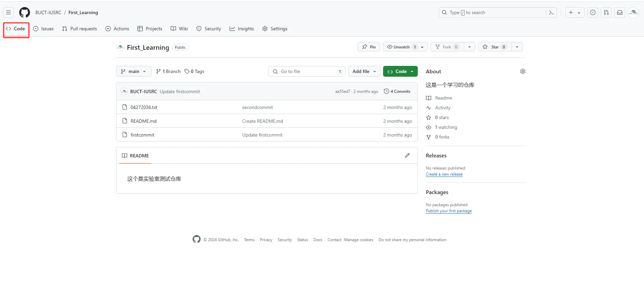
Task: Go to GitHub home via Octocat logo
Action: [x=25, y=12]
